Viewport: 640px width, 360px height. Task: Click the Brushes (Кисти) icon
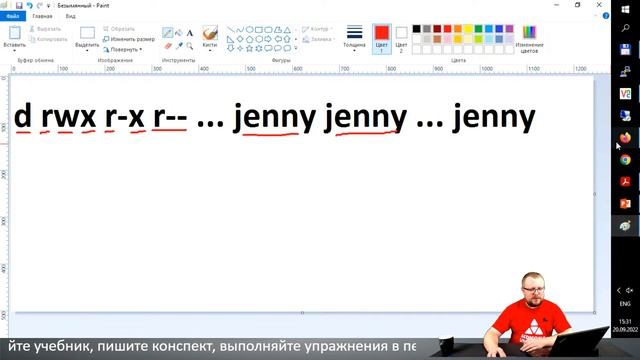coord(210,33)
